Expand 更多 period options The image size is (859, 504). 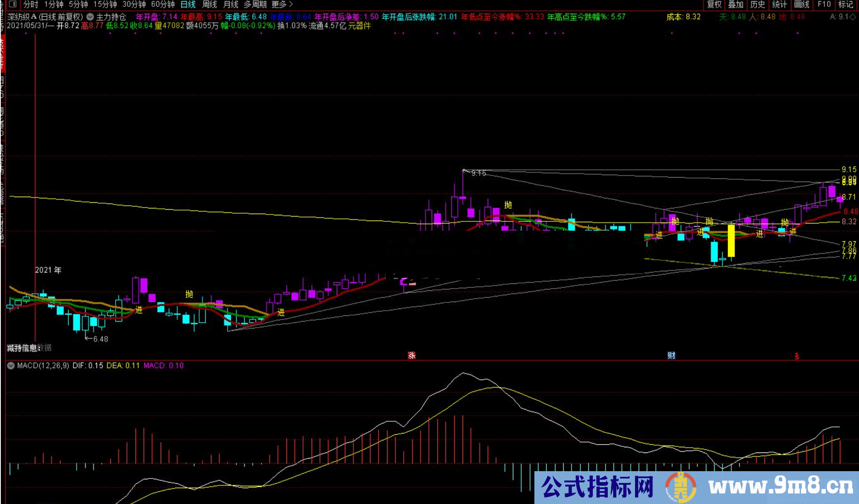[282, 4]
